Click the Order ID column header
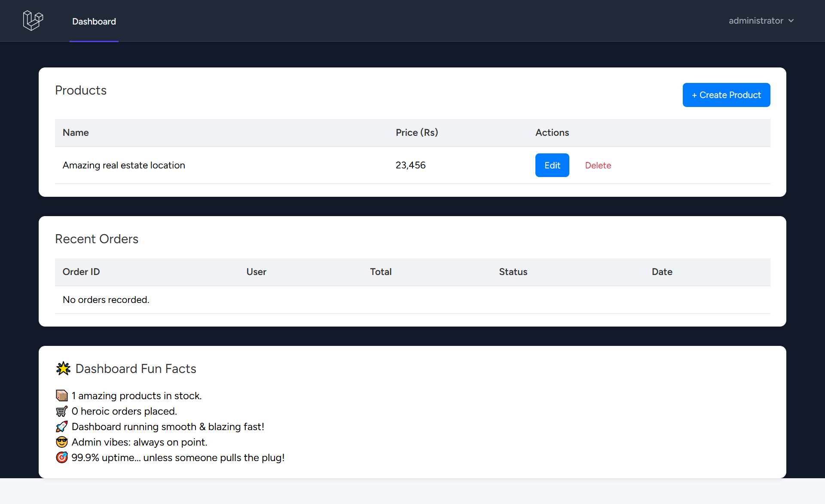Image resolution: width=825 pixels, height=504 pixels. (81, 272)
